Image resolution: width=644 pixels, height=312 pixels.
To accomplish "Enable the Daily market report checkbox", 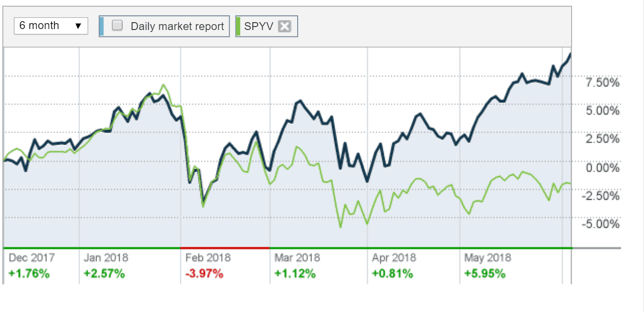I will [x=117, y=25].
